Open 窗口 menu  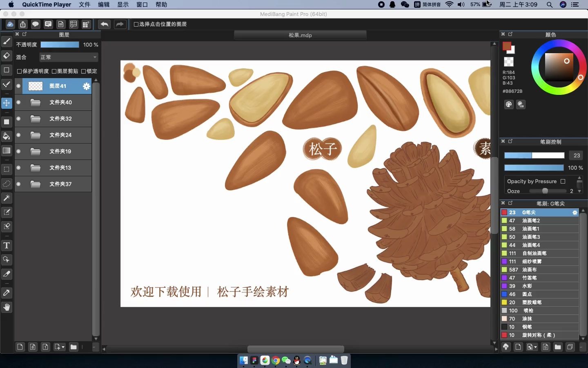pos(142,4)
